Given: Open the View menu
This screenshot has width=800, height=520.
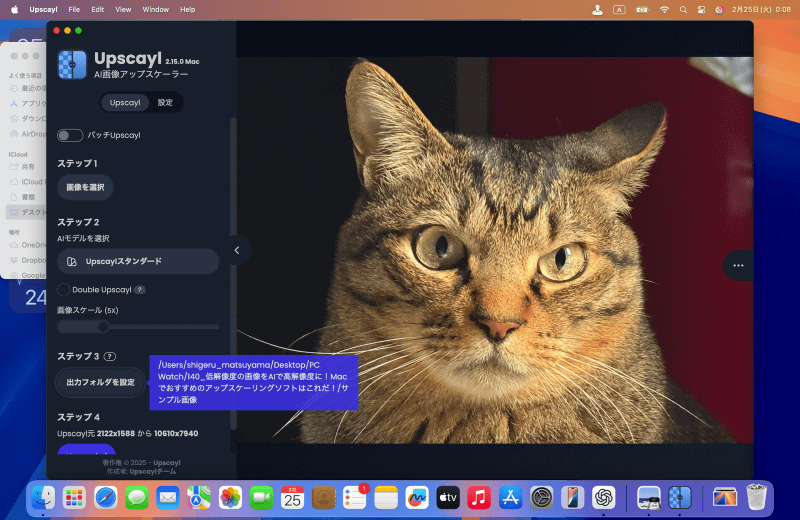Looking at the screenshot, I should click(123, 9).
